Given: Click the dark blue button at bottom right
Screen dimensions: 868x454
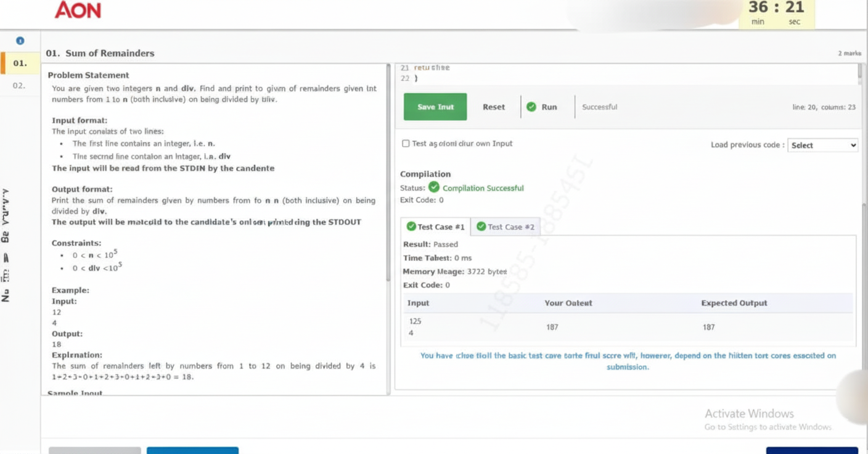Looking at the screenshot, I should (811, 450).
